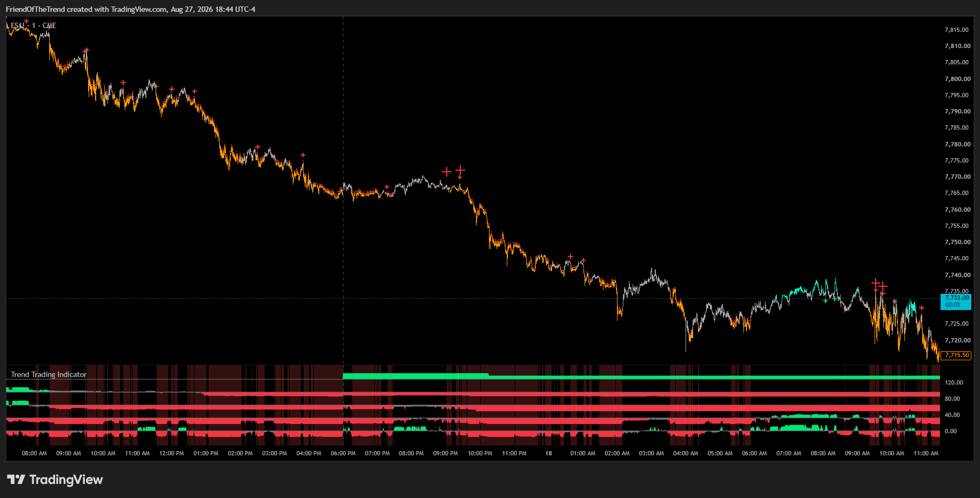Click the 07:00 AM time axis label
Image resolution: width=980 pixels, height=498 pixels.
[x=789, y=453]
